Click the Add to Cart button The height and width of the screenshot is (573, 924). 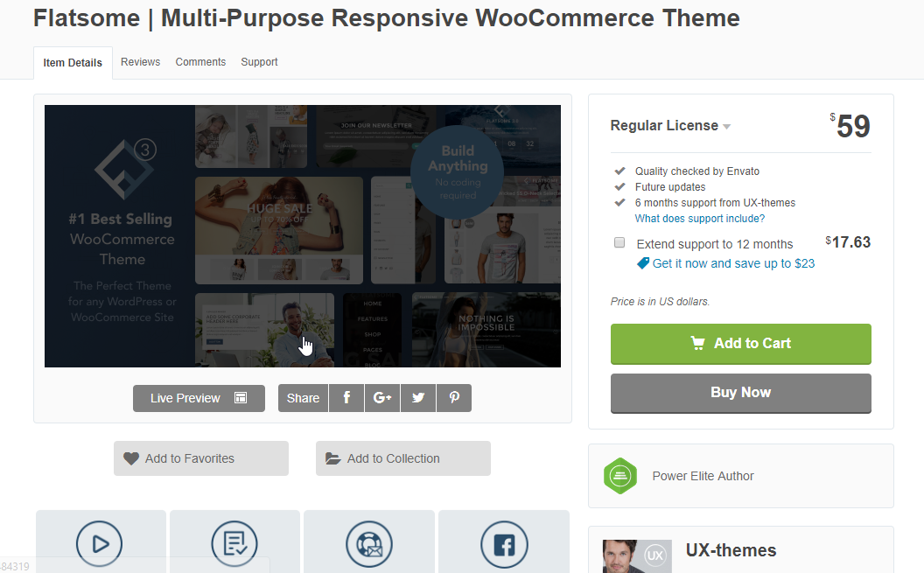[741, 344]
